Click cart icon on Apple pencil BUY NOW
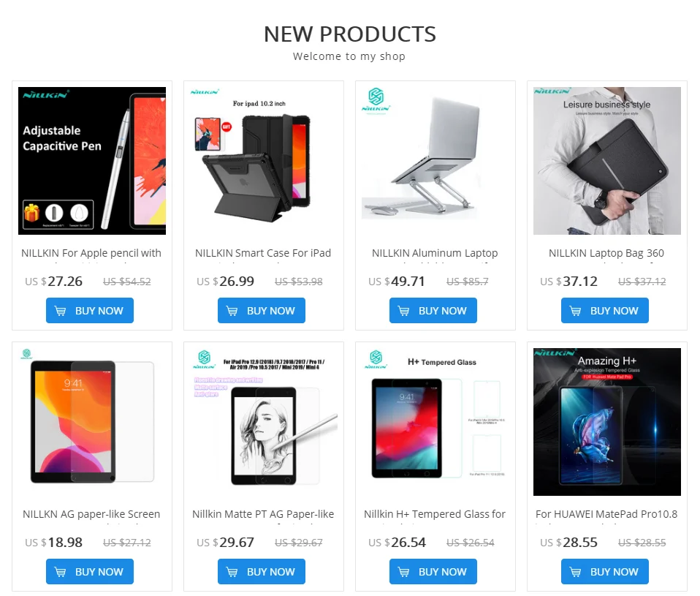 [60, 311]
